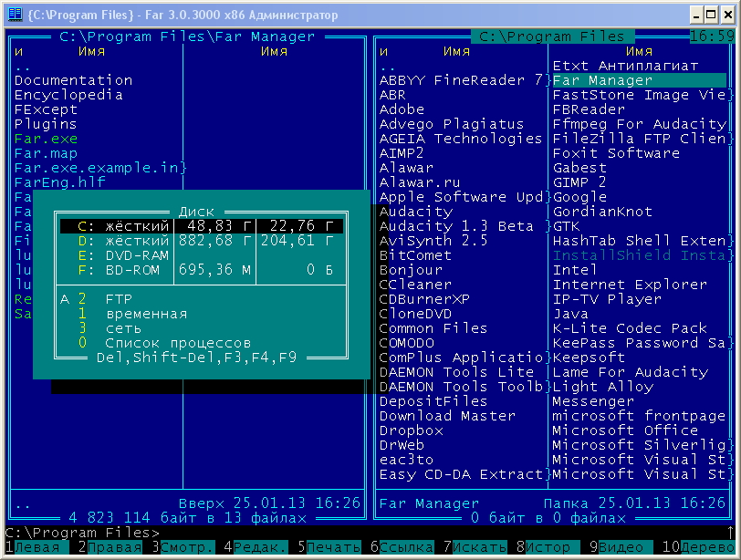
Task: Click the 10 Дерево function key button
Action: 698,547
